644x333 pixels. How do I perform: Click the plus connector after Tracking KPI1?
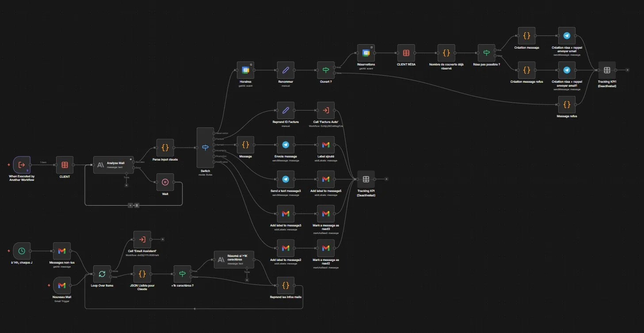coord(627,69)
